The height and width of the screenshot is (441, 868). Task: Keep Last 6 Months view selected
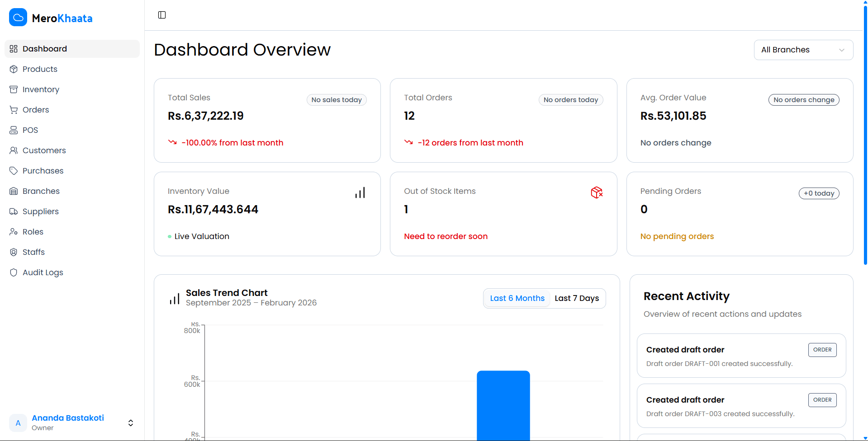pyautogui.click(x=517, y=298)
